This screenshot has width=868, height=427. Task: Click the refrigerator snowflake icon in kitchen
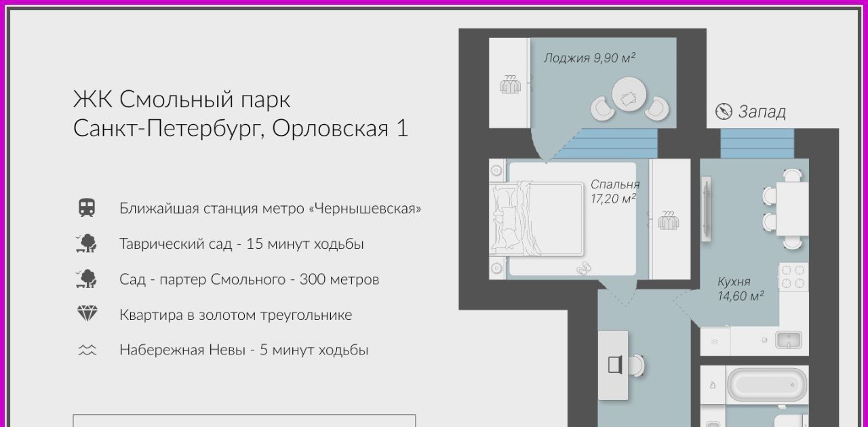click(x=714, y=341)
